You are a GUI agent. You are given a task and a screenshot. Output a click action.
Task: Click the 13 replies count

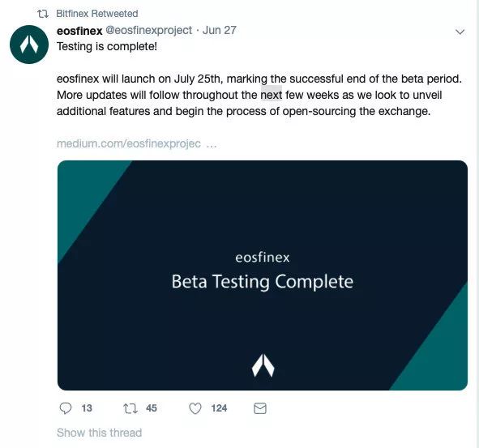(87, 408)
